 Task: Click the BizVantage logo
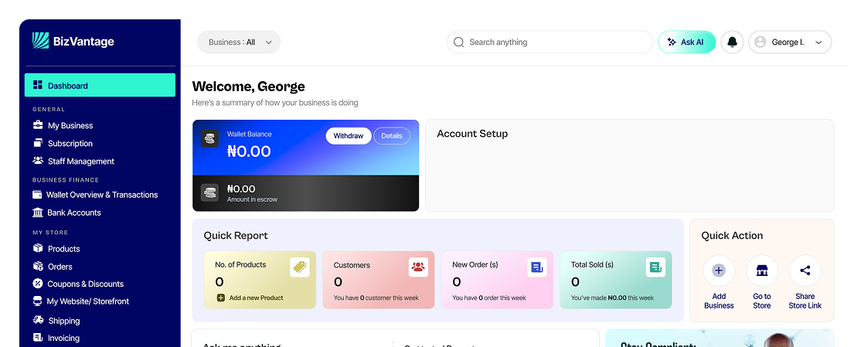pos(73,42)
